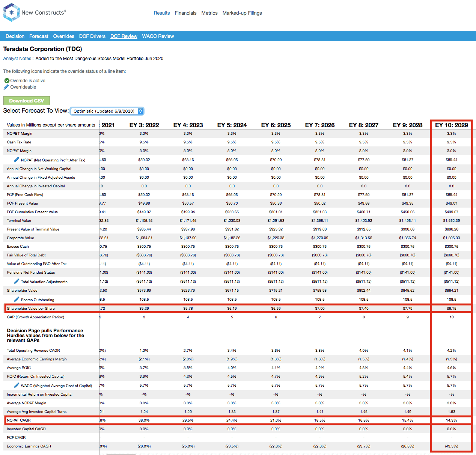
Task: Switch to the DCF Drivers tab
Action: click(x=92, y=36)
